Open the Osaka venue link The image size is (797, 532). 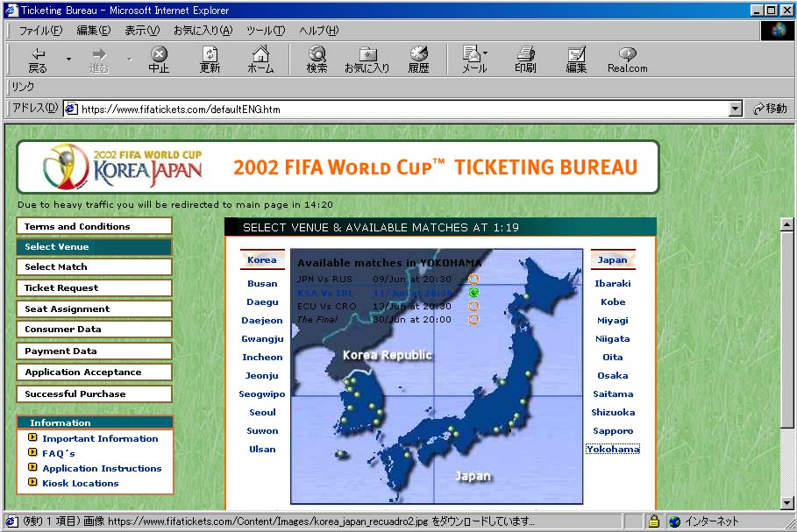tap(613, 375)
